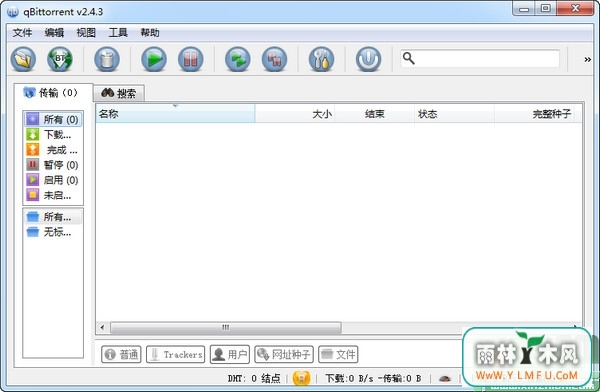Viewport: 600px width, 392px height.
Task: Start torrent with green play icon
Action: pos(154,59)
